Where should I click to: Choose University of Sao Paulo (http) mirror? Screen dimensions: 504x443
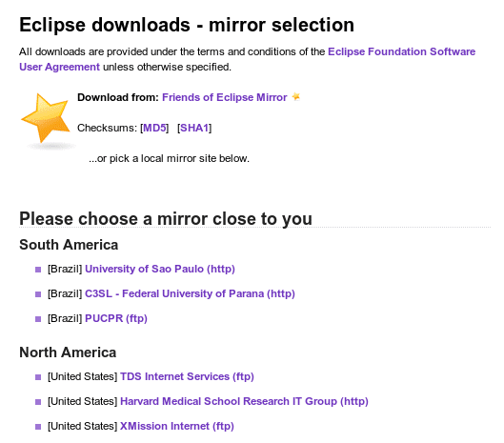click(x=160, y=269)
